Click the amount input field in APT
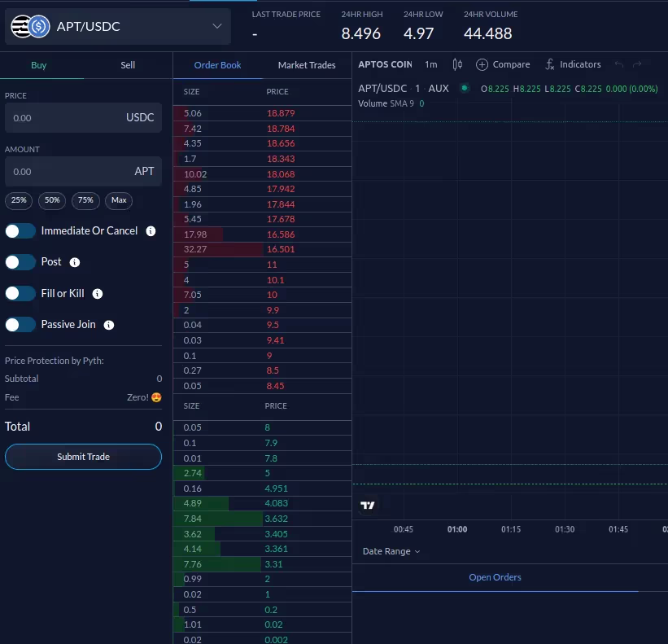This screenshot has height=644, width=668. (x=84, y=171)
